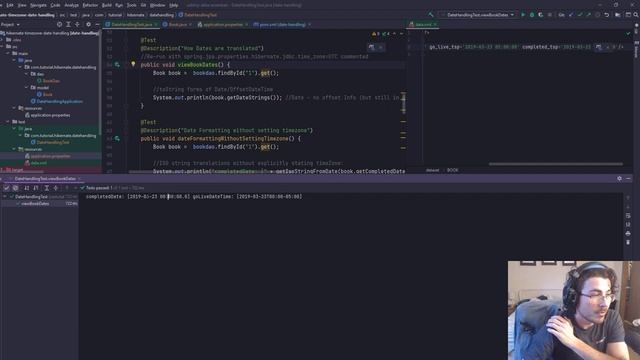Collapse the test folder in project tree
This screenshot has width=640, height=360.
pos(8,122)
